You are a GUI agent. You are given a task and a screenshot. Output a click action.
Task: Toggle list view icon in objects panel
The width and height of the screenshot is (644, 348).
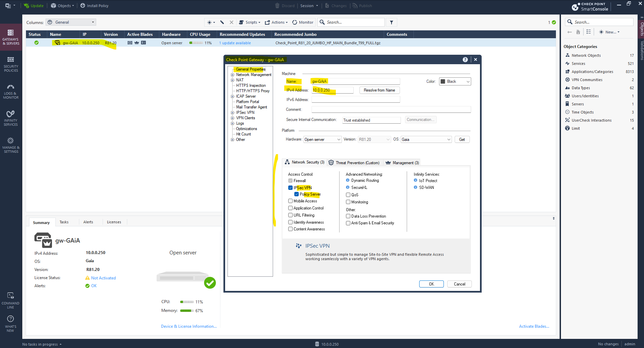pyautogui.click(x=589, y=32)
